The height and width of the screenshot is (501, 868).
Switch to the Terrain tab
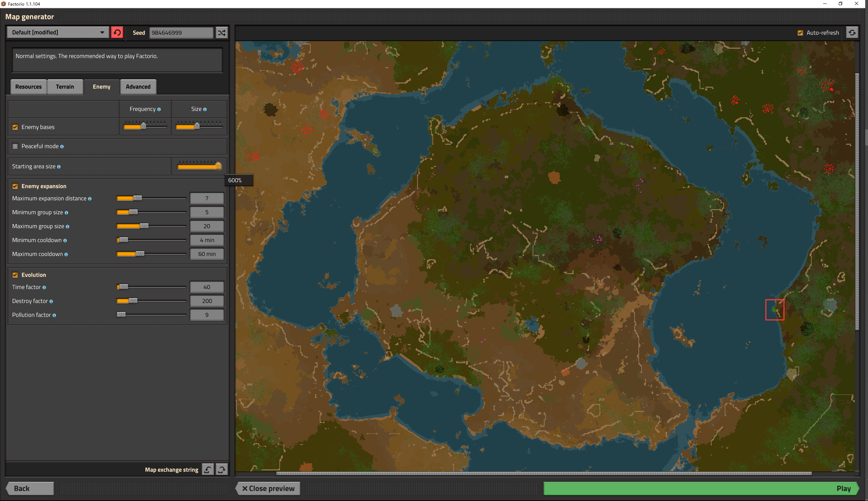65,87
